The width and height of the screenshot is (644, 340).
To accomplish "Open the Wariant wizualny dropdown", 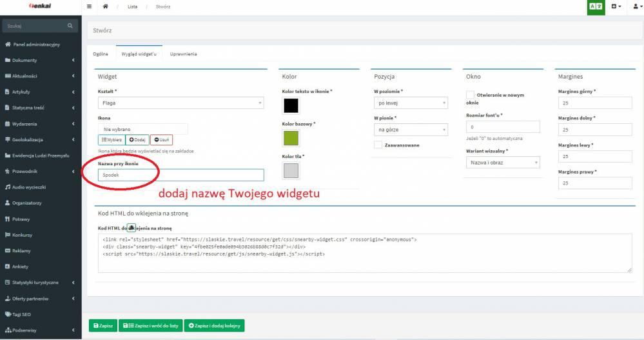I will 502,163.
